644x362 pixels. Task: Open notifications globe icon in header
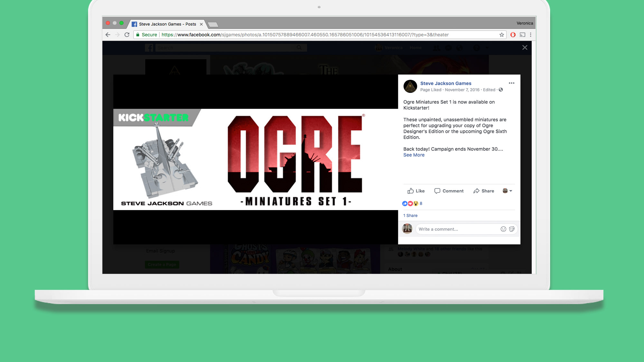point(459,48)
